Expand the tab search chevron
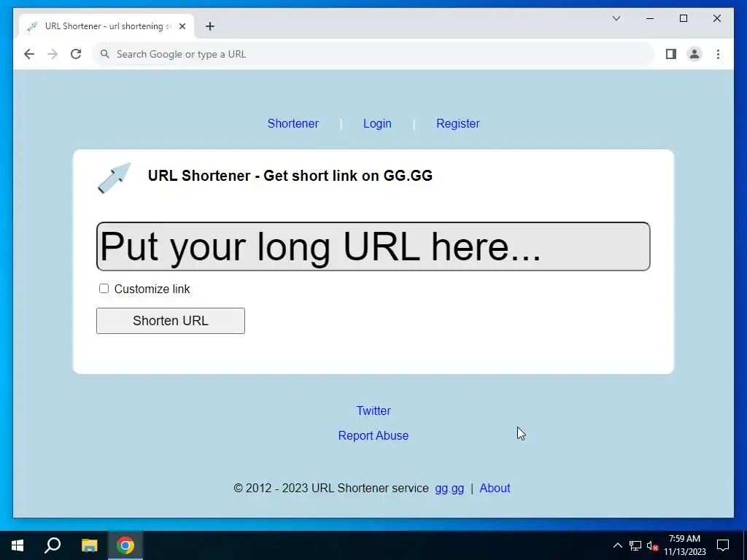Viewport: 747px width, 560px height. (616, 18)
